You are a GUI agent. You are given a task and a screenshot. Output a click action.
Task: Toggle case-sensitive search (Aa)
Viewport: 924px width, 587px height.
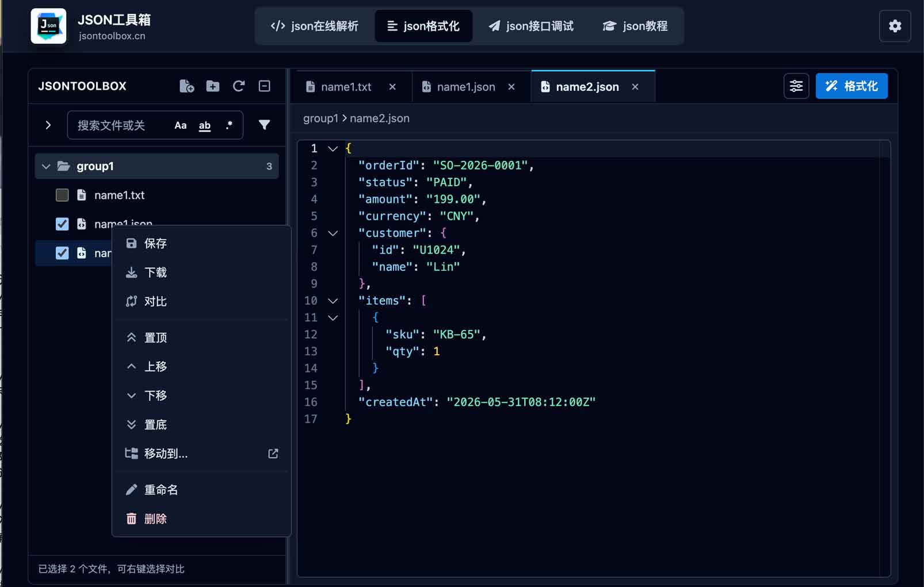tap(181, 125)
